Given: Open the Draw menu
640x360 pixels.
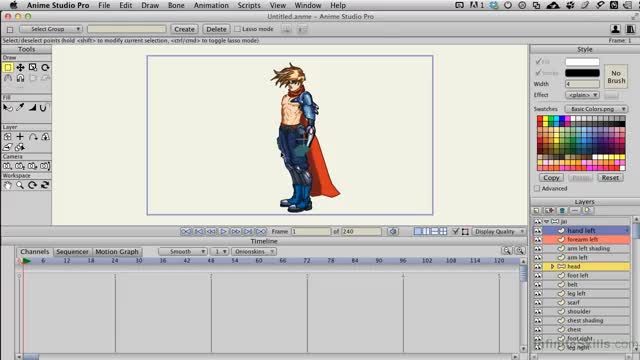Looking at the screenshot, I should (x=150, y=5).
